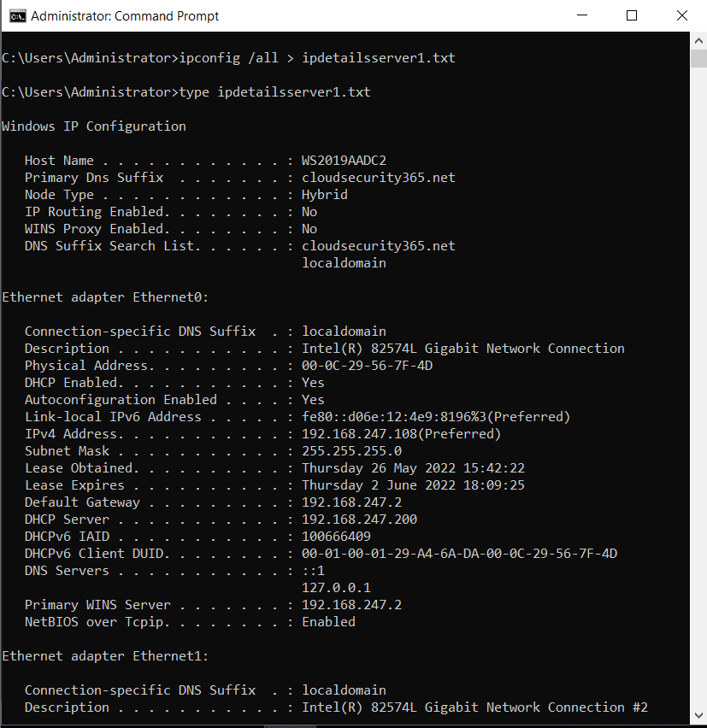Image resolution: width=707 pixels, height=728 pixels.
Task: Click the Primary Dns Suffix cloudsecurity365.net
Action: point(379,178)
